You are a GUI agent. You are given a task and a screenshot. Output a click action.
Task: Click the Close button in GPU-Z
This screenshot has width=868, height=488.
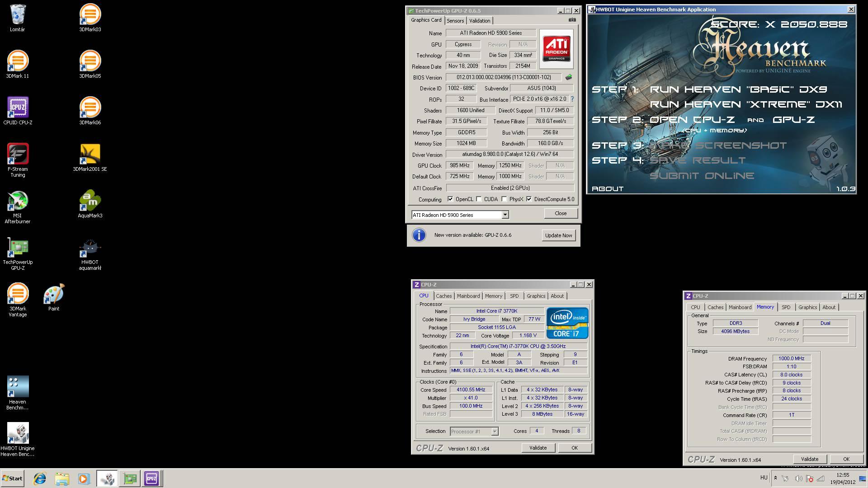tap(561, 213)
